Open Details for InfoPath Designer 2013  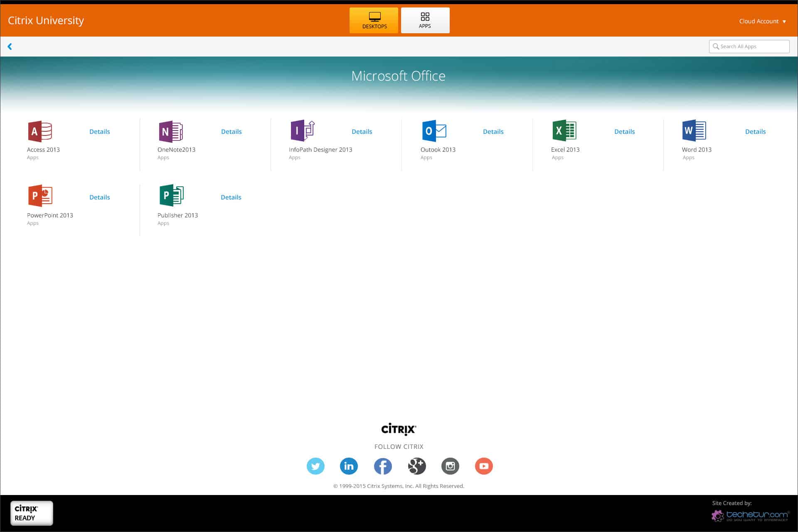362,131
